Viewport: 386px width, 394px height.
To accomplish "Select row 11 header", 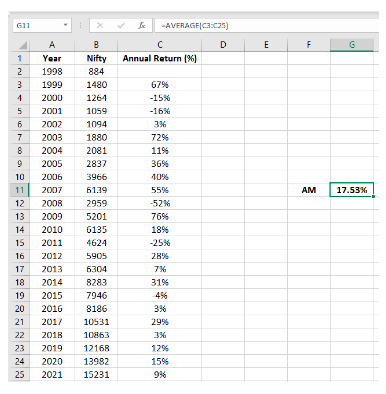I will coord(19,190).
